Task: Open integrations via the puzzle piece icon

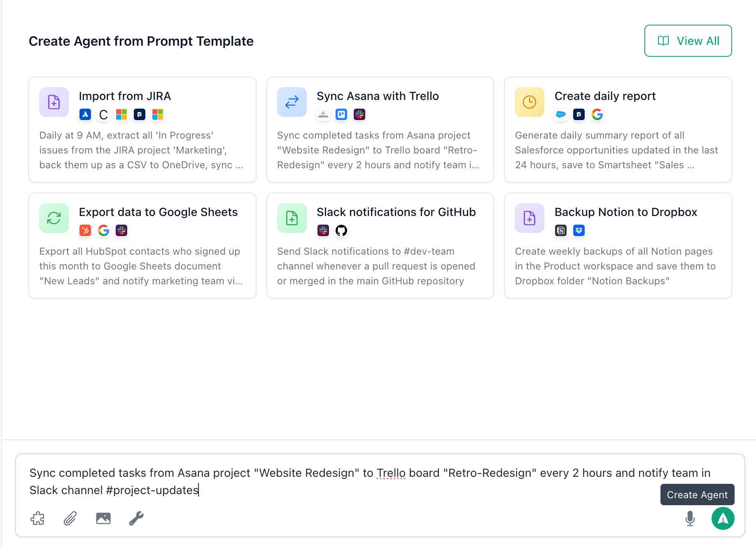Action: pyautogui.click(x=37, y=518)
